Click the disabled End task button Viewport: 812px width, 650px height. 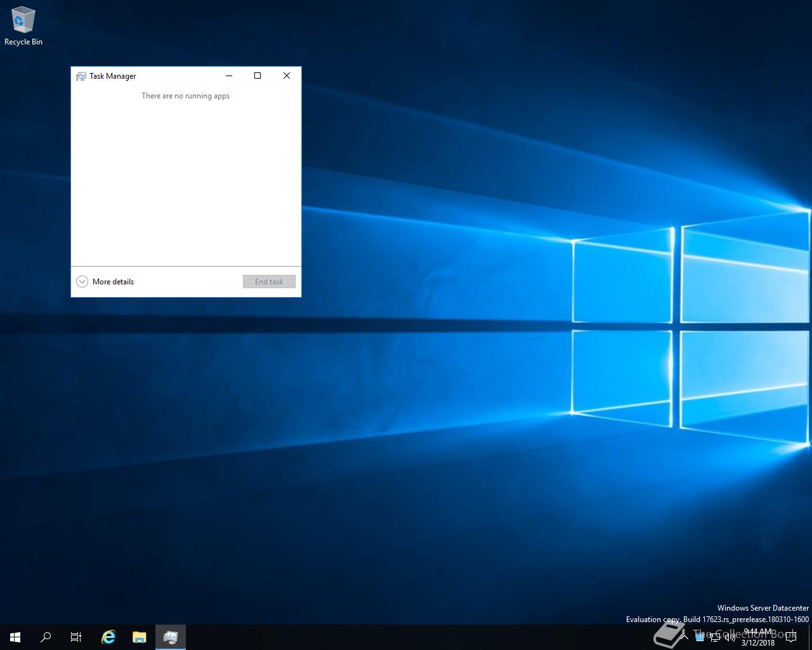(x=269, y=282)
